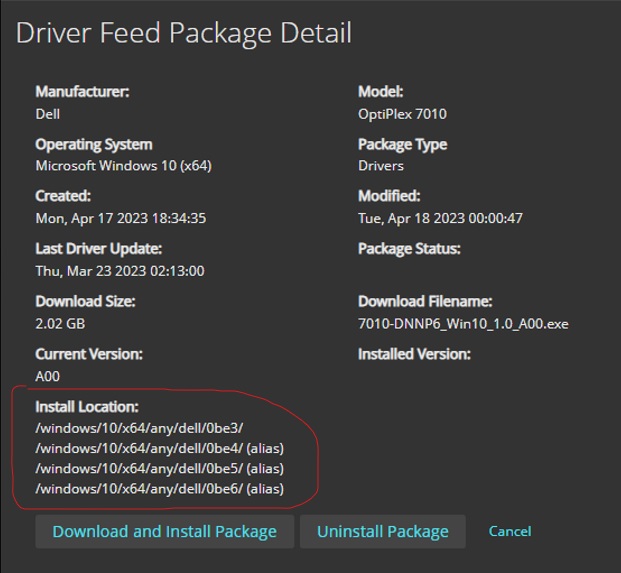This screenshot has width=621, height=573.
Task: Select the Driver Feed Package Detail heading
Action: click(184, 32)
